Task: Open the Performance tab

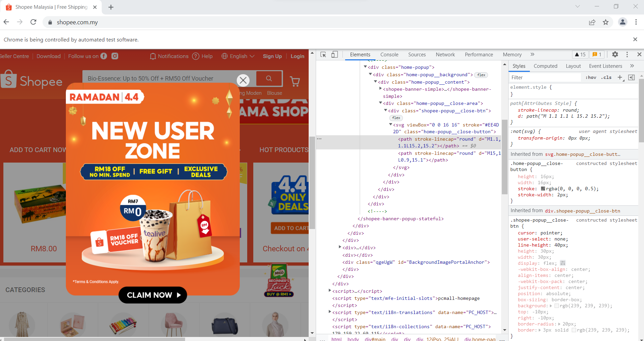Action: click(x=479, y=55)
